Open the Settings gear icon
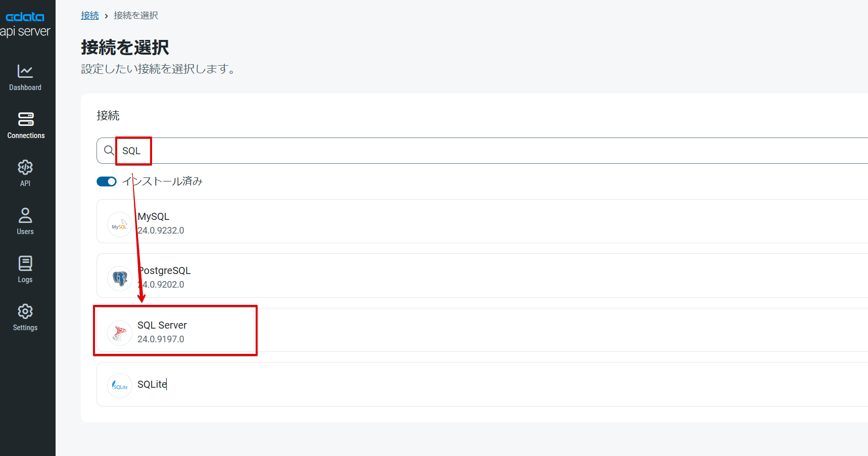The width and height of the screenshot is (868, 456). (25, 311)
